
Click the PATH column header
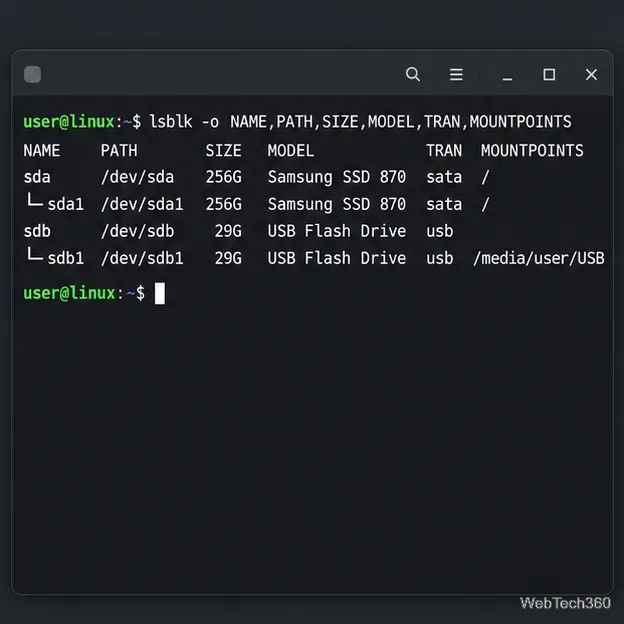pyautogui.click(x=119, y=151)
